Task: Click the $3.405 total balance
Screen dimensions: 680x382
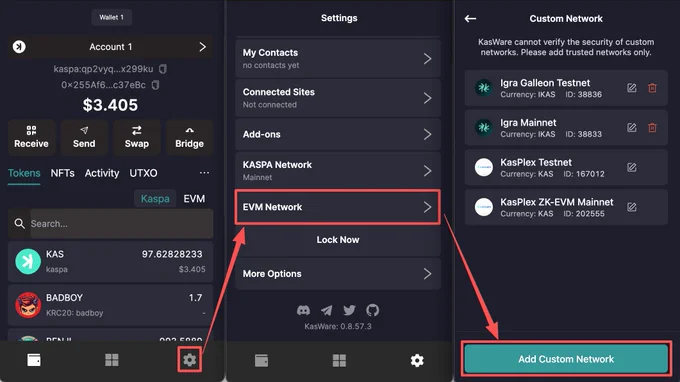Action: 110,105
